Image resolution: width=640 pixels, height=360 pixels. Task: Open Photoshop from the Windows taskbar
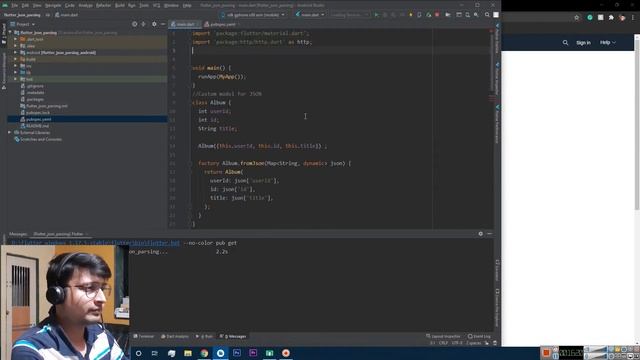(x=237, y=353)
